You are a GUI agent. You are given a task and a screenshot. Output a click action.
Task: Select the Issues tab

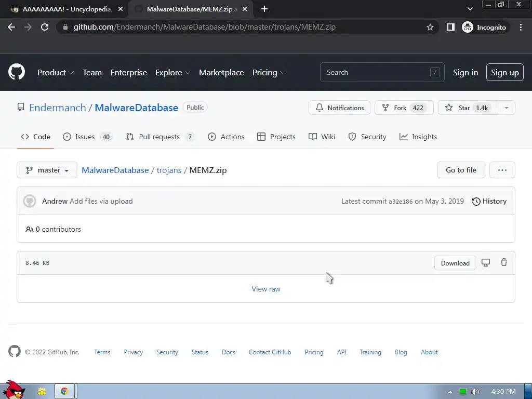(87, 137)
